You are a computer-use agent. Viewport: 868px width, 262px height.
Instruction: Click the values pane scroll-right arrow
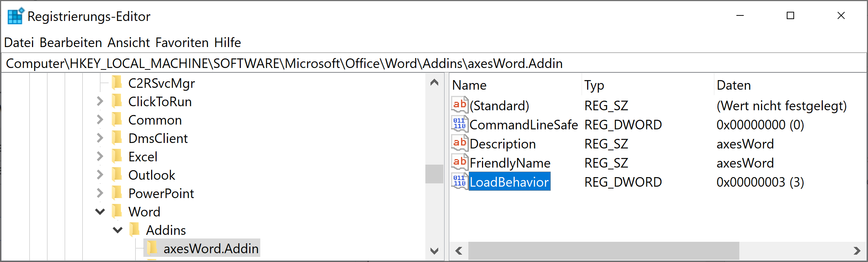click(857, 251)
